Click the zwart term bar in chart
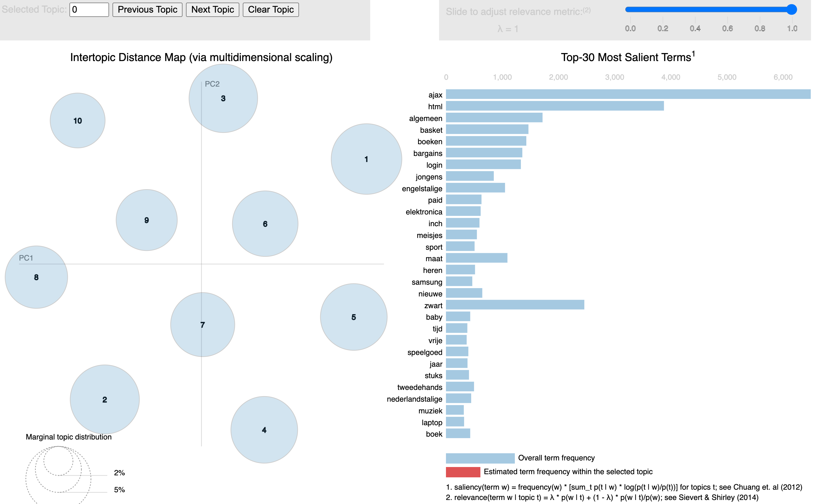 tap(516, 305)
